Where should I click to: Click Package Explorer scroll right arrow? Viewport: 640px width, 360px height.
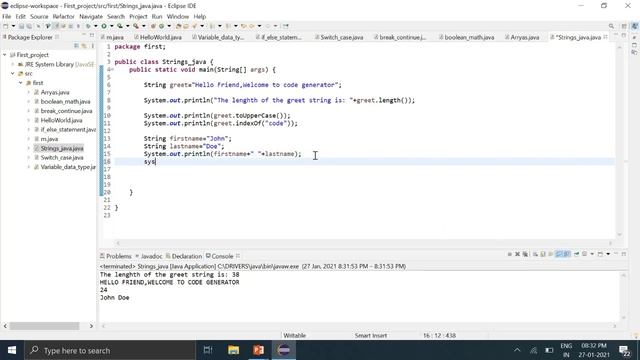tap(91, 326)
